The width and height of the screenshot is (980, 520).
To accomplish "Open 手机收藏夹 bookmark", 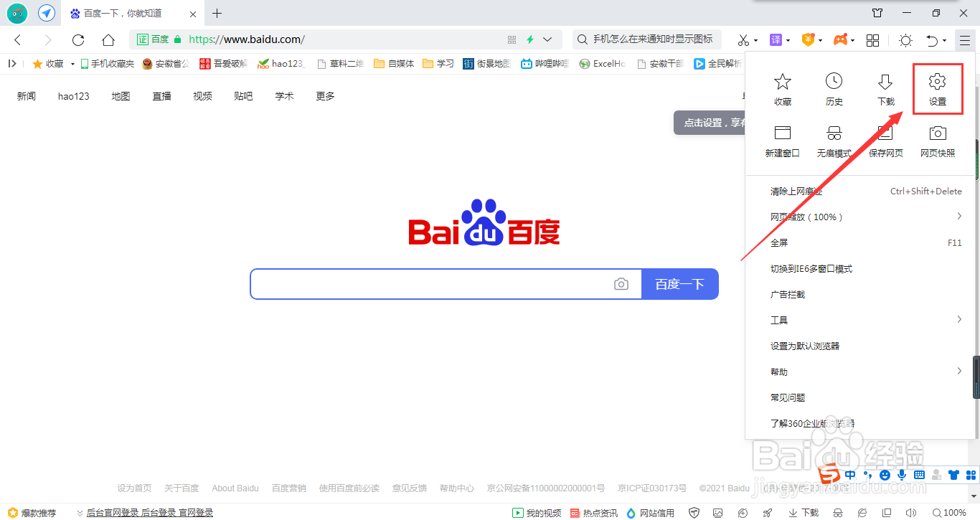I will 107,64.
